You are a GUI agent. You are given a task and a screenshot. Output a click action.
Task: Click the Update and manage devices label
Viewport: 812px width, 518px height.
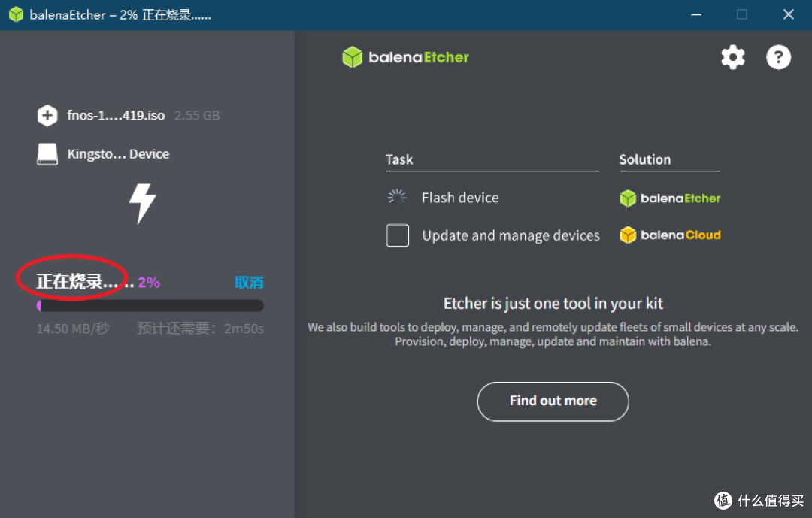pyautogui.click(x=511, y=235)
